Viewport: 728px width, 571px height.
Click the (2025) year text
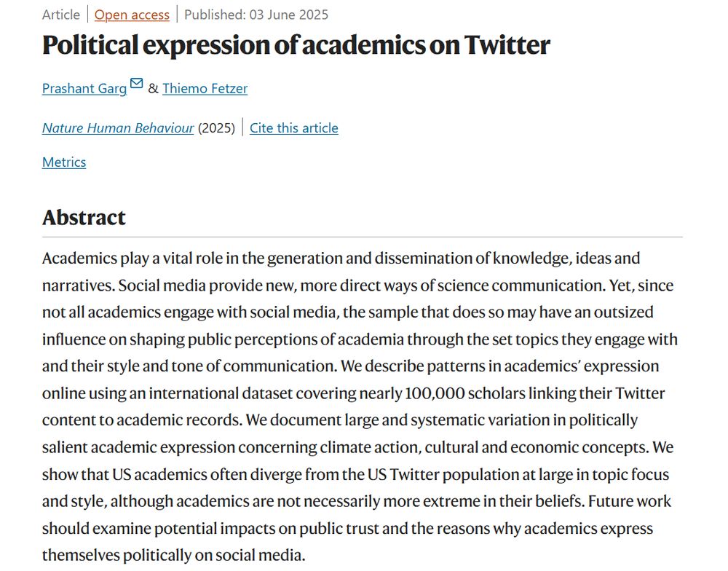(216, 127)
